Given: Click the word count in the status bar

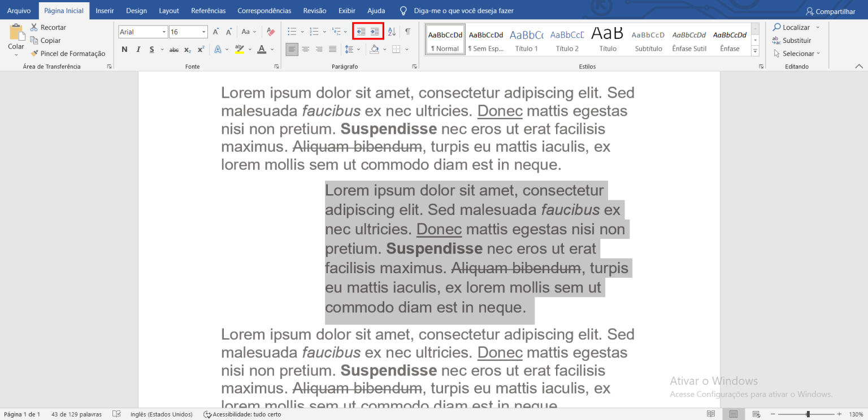Looking at the screenshot, I should point(76,414).
